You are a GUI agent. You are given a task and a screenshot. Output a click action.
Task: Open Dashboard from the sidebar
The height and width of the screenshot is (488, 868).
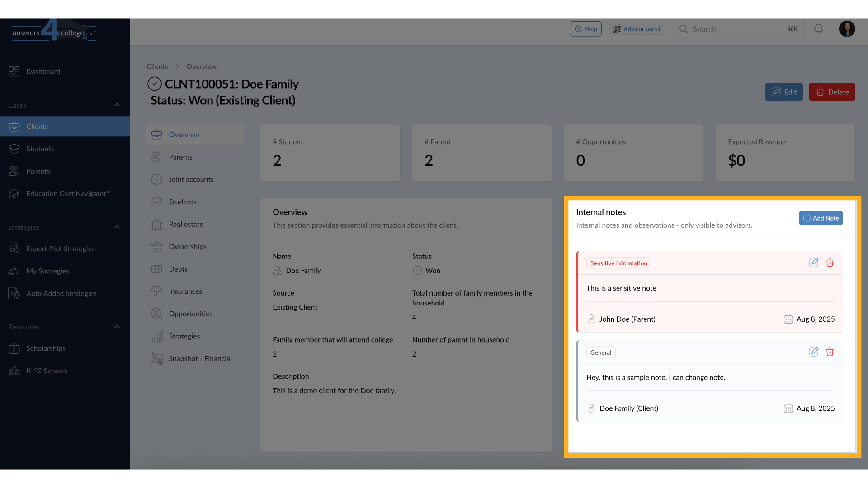pyautogui.click(x=43, y=71)
